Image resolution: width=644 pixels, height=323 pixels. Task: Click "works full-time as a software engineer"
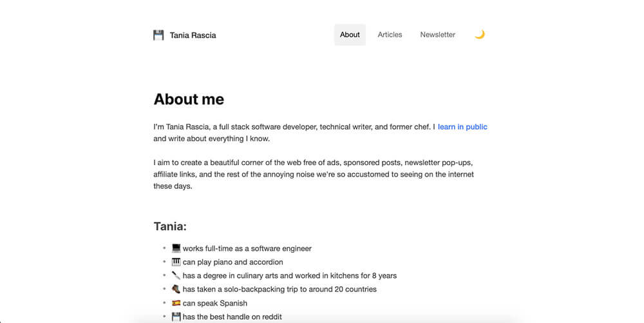click(247, 249)
